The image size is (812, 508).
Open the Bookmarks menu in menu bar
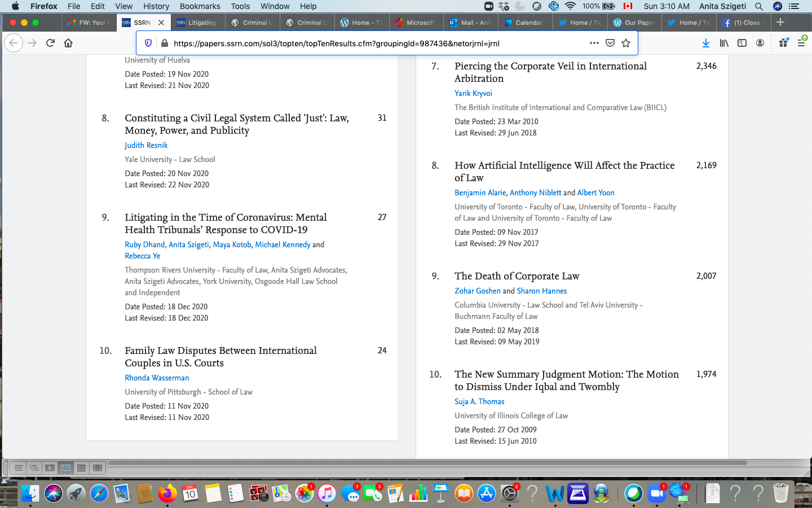pyautogui.click(x=200, y=6)
